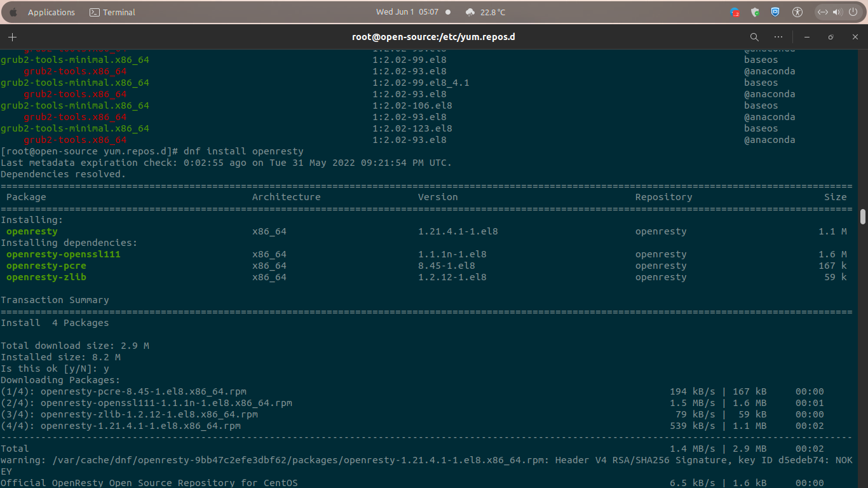Screen dimensions: 868x488
Task: Restore down the terminal window
Action: [x=831, y=37]
